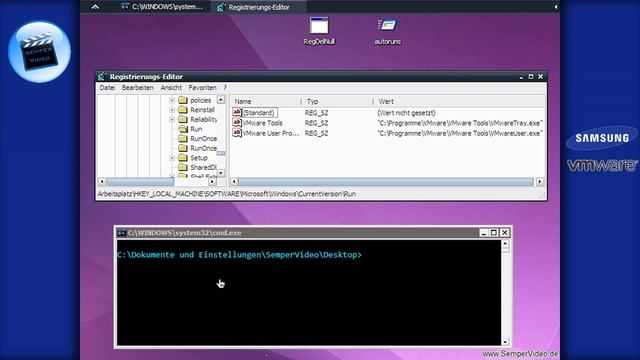Select the (Standard) value entry
Viewport: 640px width, 360px height.
(259, 113)
